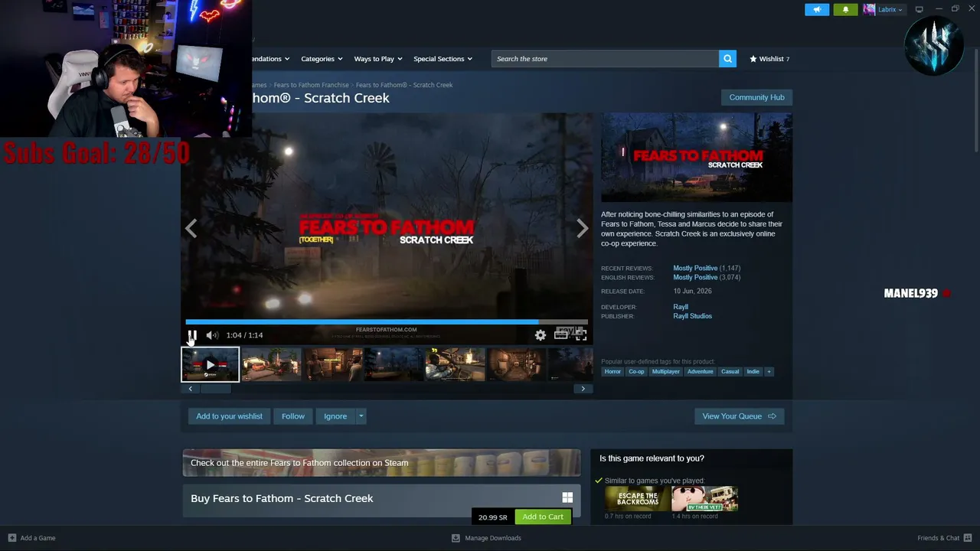The image size is (980, 551).
Task: Select the trailer video thumbnail
Action: (x=211, y=364)
